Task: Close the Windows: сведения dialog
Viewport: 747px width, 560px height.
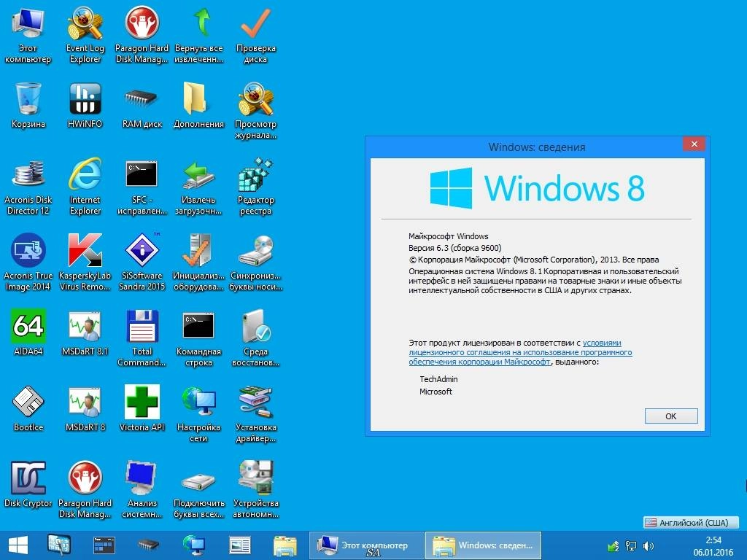Action: 694,144
